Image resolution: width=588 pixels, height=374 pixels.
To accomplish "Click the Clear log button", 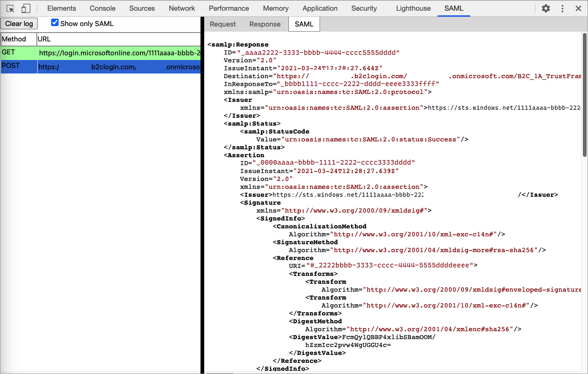I will (x=19, y=23).
